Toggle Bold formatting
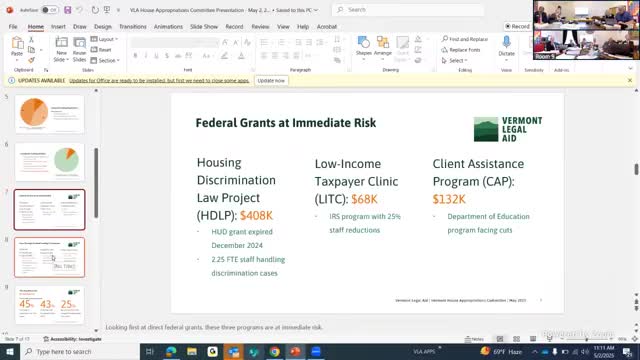 tap(135, 56)
